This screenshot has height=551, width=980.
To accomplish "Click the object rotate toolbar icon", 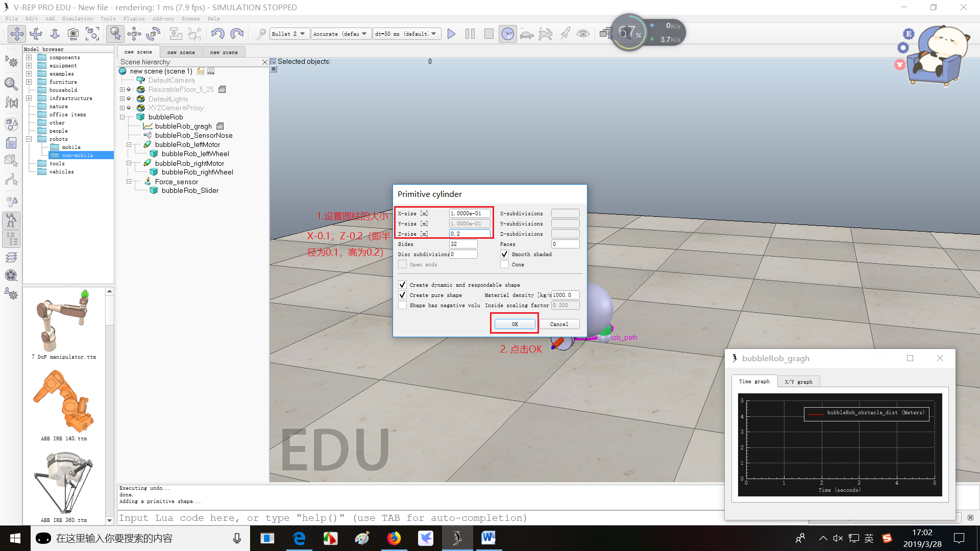I will [x=153, y=34].
